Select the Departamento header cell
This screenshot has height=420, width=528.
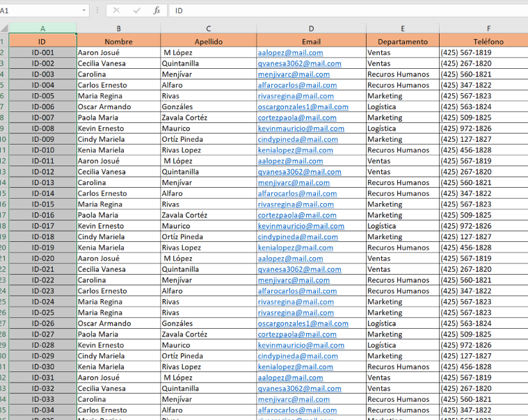[403, 42]
